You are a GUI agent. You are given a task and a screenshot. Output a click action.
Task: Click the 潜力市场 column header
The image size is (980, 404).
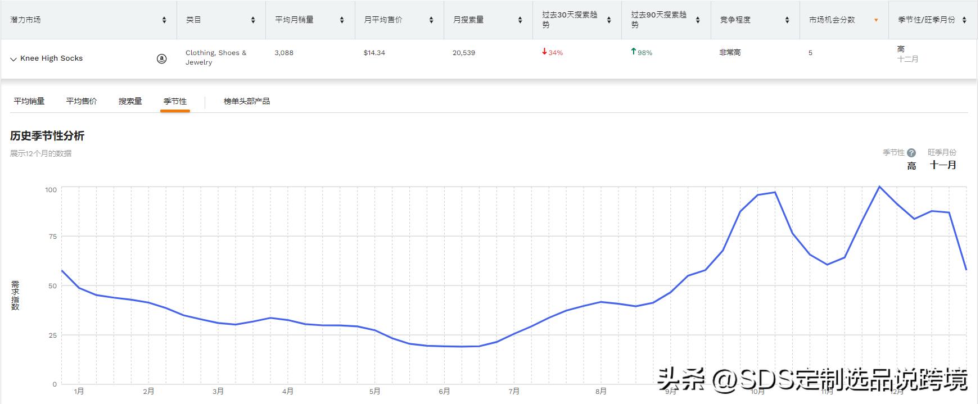coord(25,20)
